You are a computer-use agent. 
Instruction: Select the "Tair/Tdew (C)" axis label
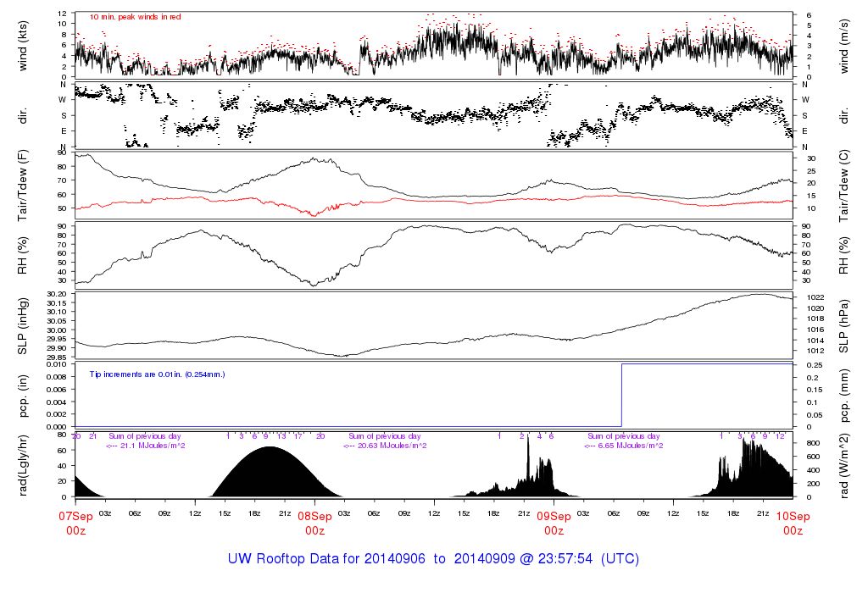pyautogui.click(x=844, y=186)
